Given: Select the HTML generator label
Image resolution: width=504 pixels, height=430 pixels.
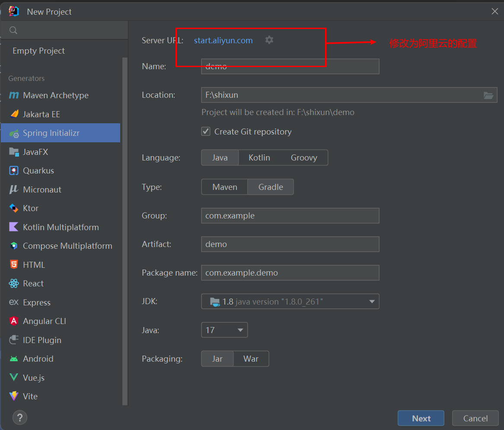Looking at the screenshot, I should 34,265.
